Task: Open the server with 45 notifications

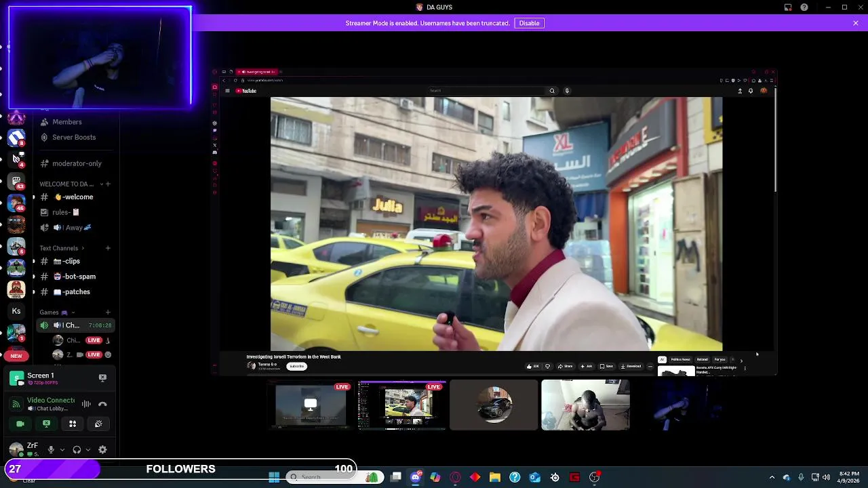Action: (x=16, y=203)
